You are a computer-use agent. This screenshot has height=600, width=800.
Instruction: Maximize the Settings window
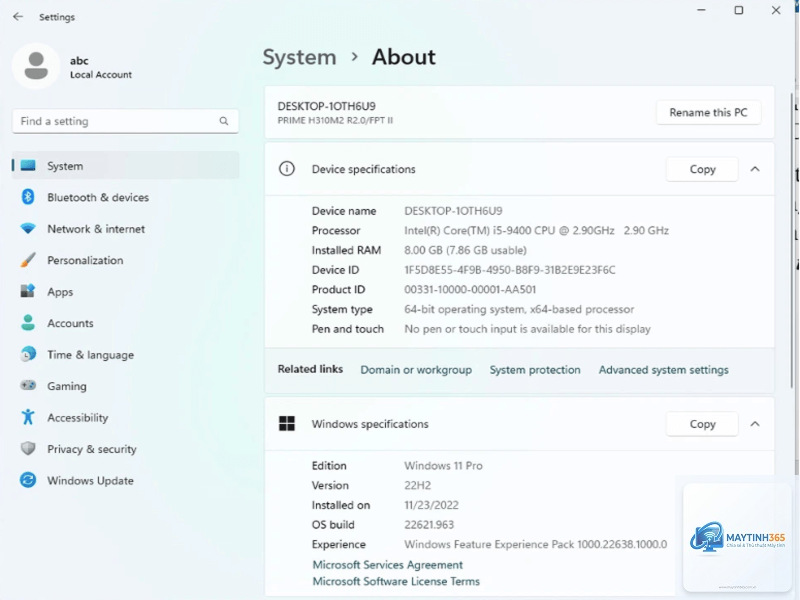[x=739, y=10]
